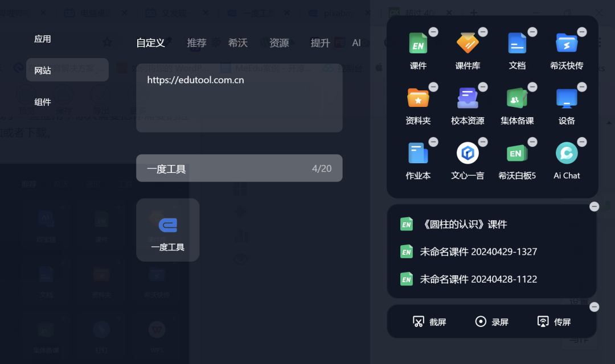
Task: Click the 传屏 screen cast button
Action: (554, 322)
